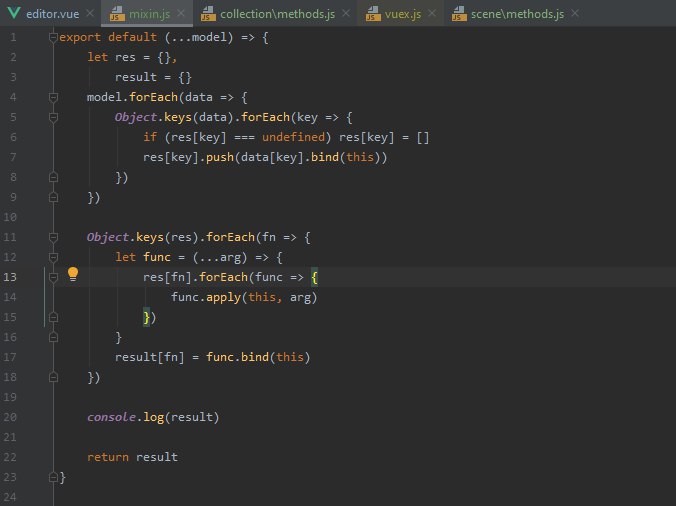Screen dimensions: 676x506
Task: Click 'result[fn]' on line 17
Action: click(150, 357)
